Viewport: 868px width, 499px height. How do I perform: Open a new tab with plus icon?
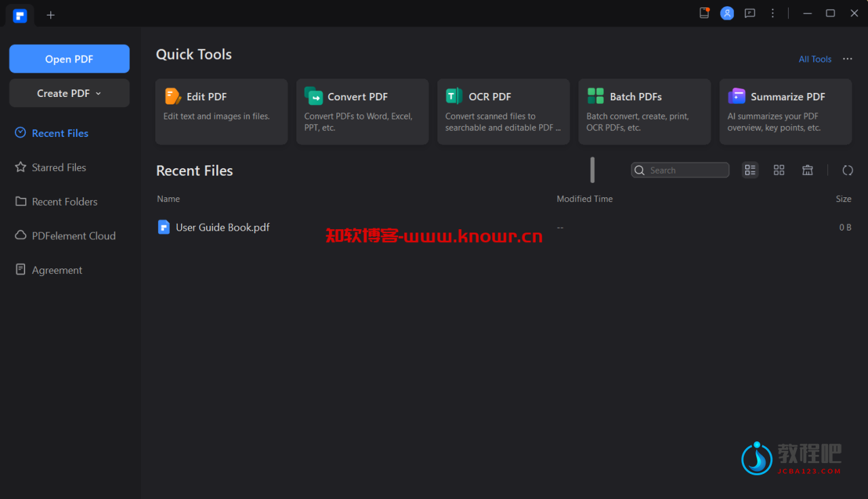(51, 15)
